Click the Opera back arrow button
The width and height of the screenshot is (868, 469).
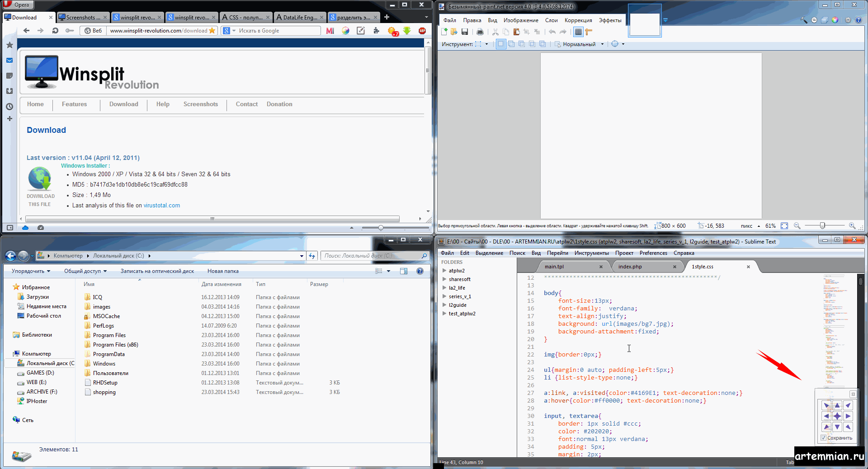point(26,31)
